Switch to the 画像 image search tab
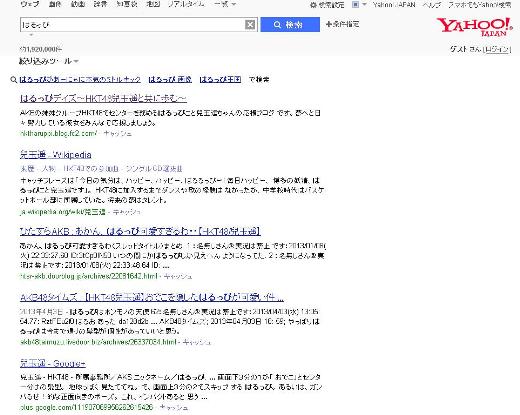The height and width of the screenshot is (415, 520). (x=55, y=4)
